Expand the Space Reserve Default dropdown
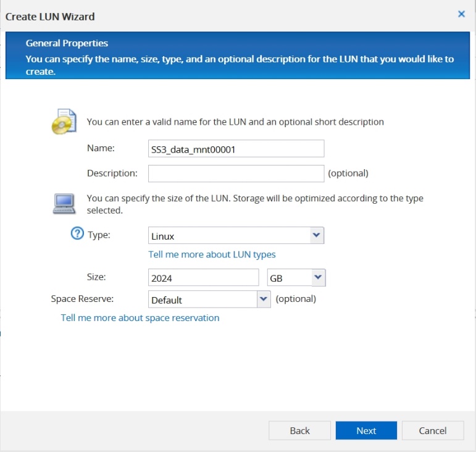Screen dimensions: 476x452 (x=264, y=299)
